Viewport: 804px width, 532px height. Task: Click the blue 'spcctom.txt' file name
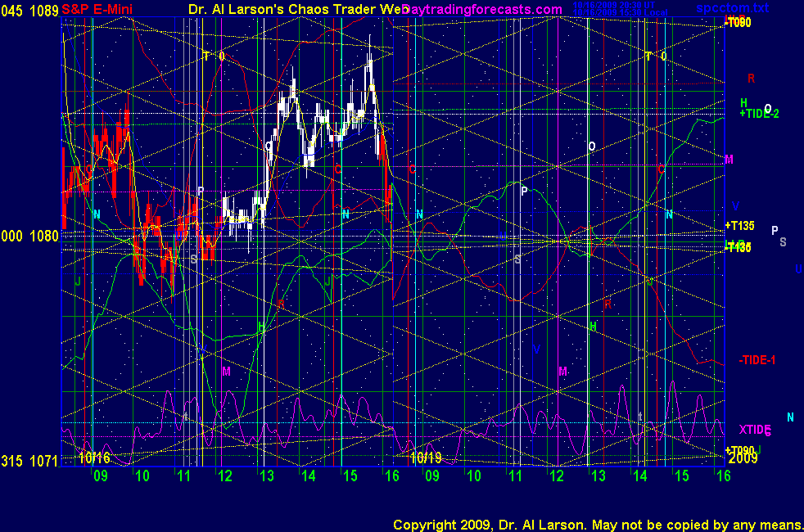coord(732,8)
